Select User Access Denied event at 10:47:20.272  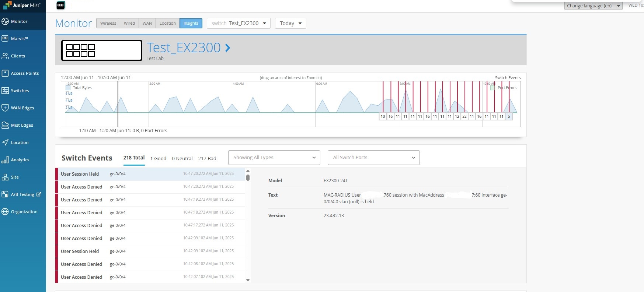[150, 187]
